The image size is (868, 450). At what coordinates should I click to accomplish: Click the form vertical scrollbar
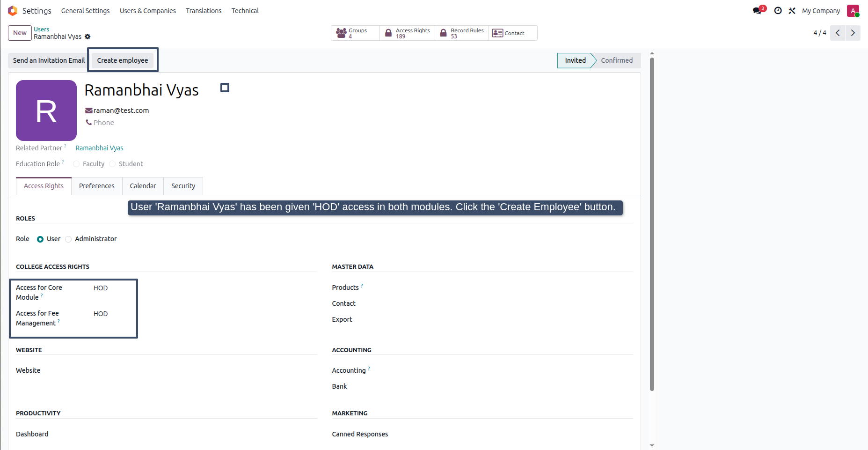(652, 225)
